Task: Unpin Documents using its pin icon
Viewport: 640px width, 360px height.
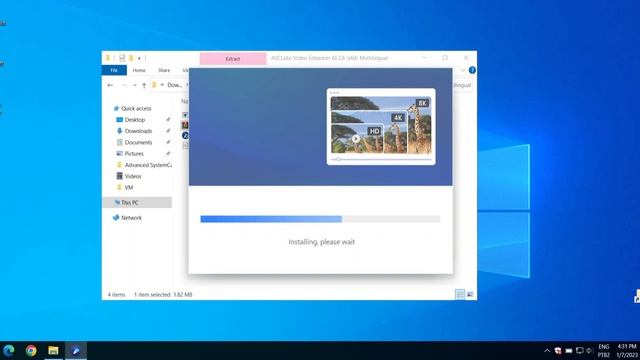Action: pos(168,142)
